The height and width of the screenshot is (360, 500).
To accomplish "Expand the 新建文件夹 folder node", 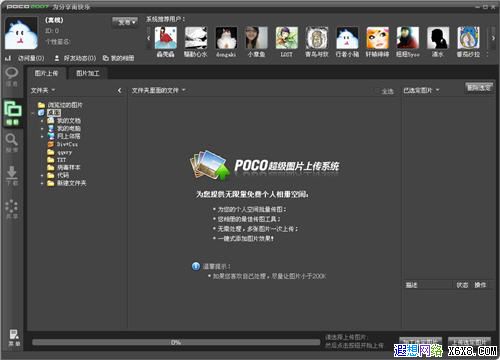I will click(42, 183).
